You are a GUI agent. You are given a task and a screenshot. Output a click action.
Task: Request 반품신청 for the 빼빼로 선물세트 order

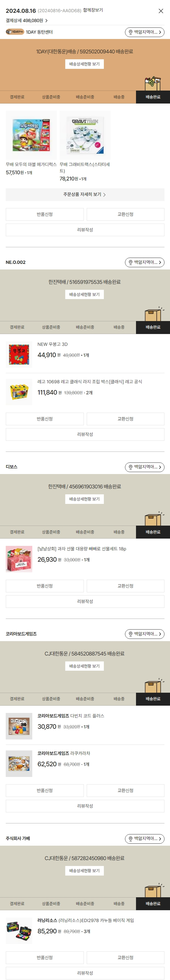(44, 586)
